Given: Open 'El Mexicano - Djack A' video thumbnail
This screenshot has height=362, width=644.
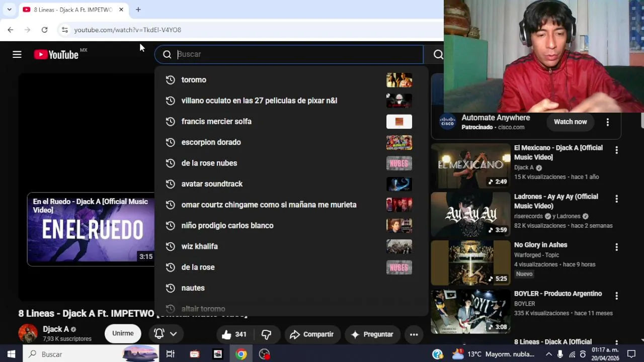Looking at the screenshot, I should click(x=471, y=166).
